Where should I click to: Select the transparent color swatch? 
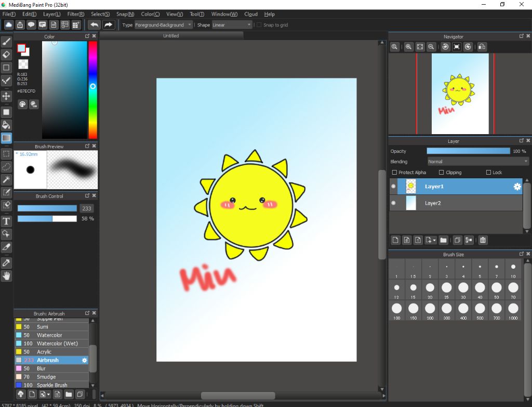[x=23, y=64]
